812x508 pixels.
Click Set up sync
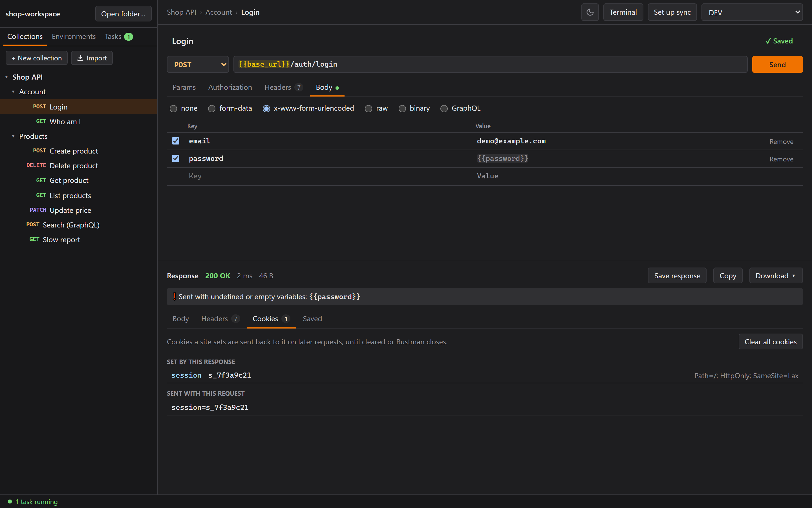[x=672, y=12]
